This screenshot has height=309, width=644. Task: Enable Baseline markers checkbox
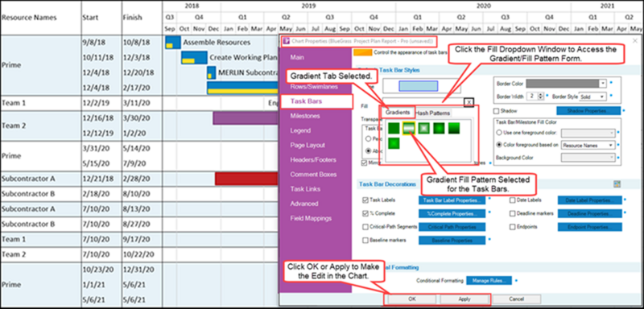click(365, 240)
